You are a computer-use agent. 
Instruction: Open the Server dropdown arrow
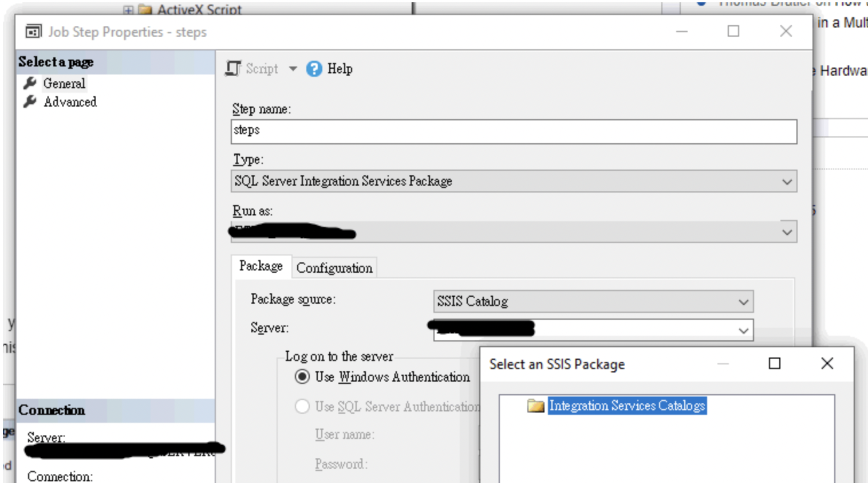(743, 331)
